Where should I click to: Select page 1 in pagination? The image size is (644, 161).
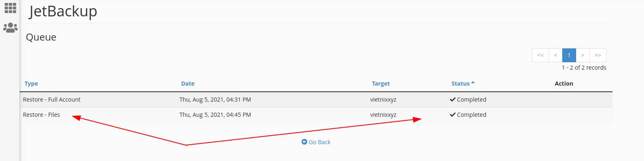[x=569, y=55]
